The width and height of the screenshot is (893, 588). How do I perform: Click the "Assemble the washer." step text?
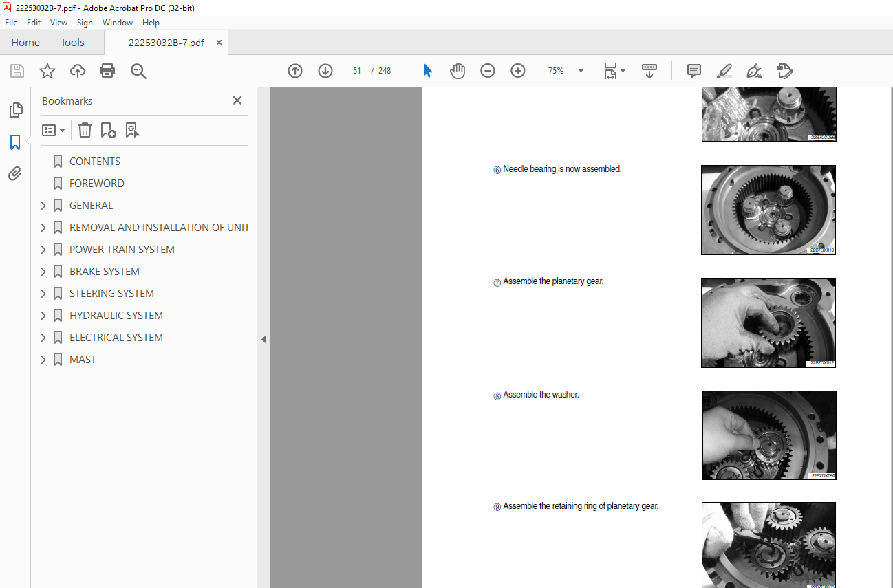[x=541, y=395]
